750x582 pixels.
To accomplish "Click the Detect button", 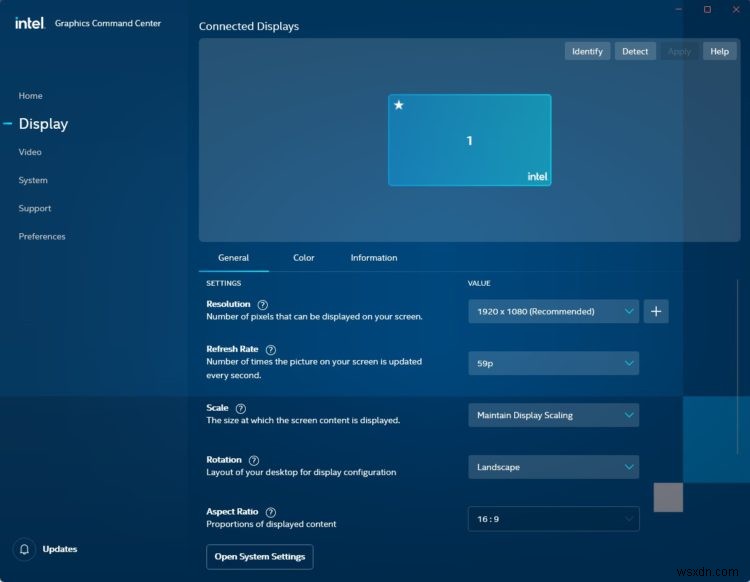I will [635, 51].
